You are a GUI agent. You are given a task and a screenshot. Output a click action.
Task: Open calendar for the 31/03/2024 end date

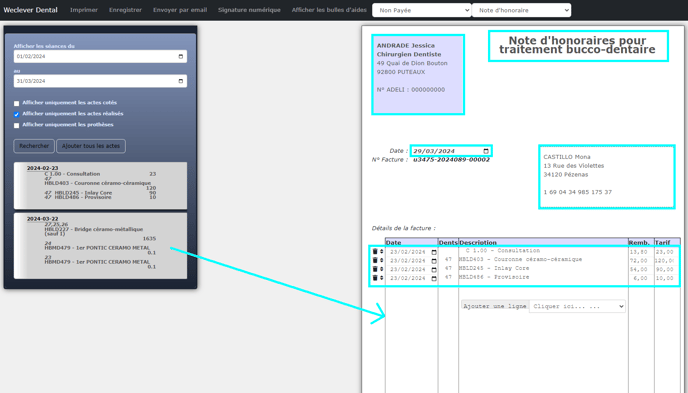coord(181,81)
